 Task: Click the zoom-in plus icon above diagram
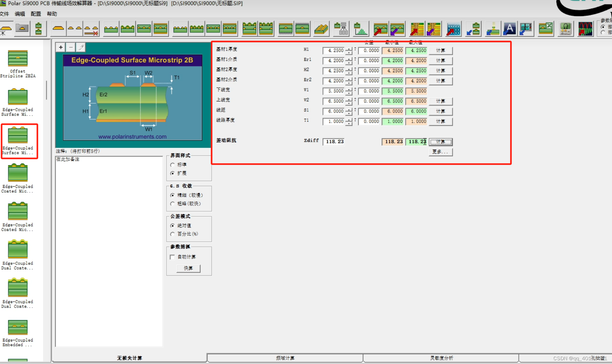click(61, 47)
